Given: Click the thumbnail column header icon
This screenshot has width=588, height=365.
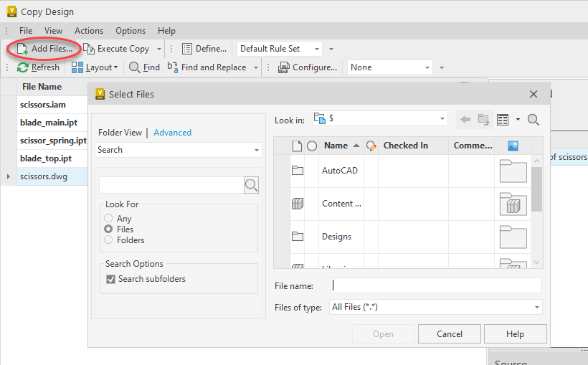Looking at the screenshot, I should [513, 146].
